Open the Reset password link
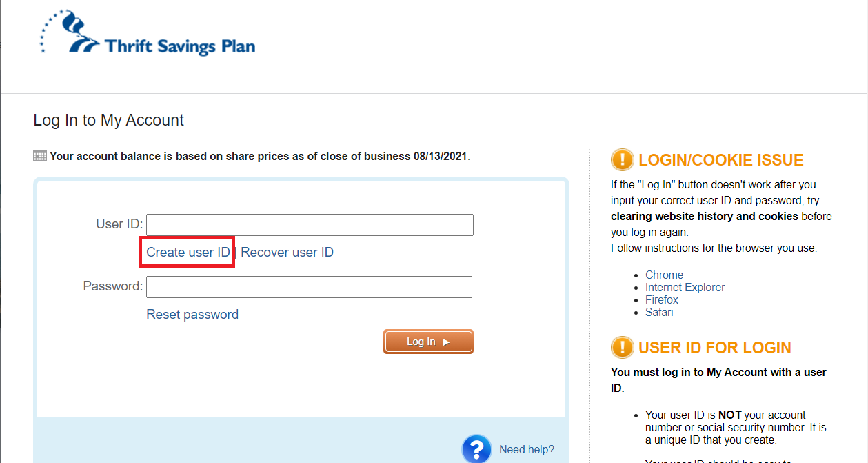 [192, 314]
